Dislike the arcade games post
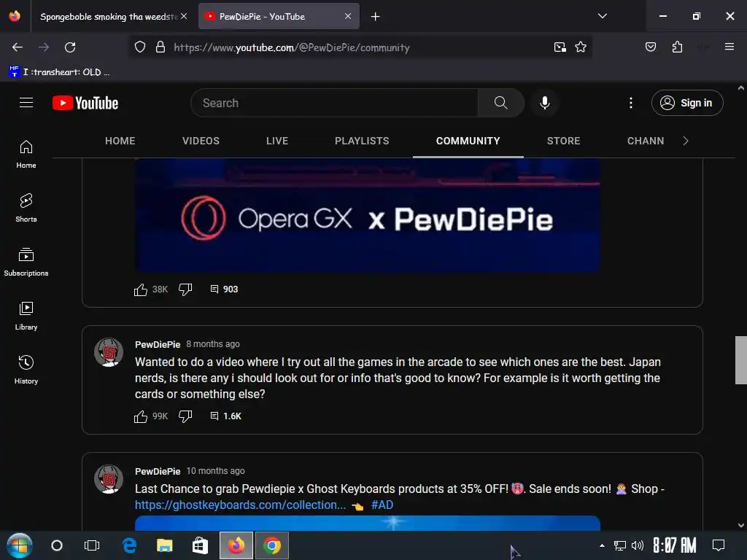 point(185,416)
